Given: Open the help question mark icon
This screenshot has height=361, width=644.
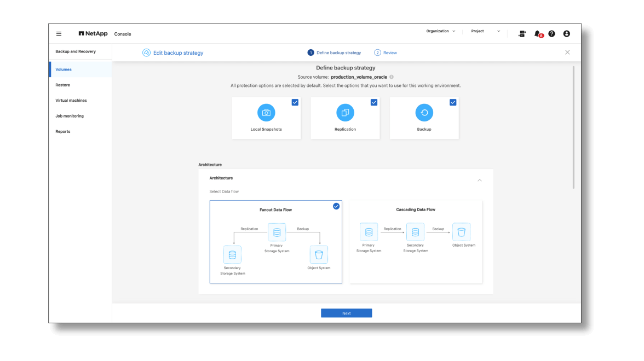Looking at the screenshot, I should (551, 34).
